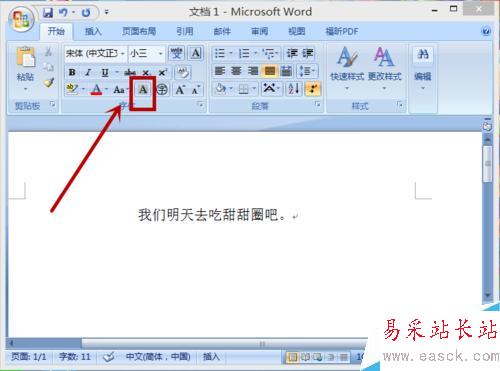
Task: Toggle the 插入 insert mode indicator
Action: click(x=211, y=357)
